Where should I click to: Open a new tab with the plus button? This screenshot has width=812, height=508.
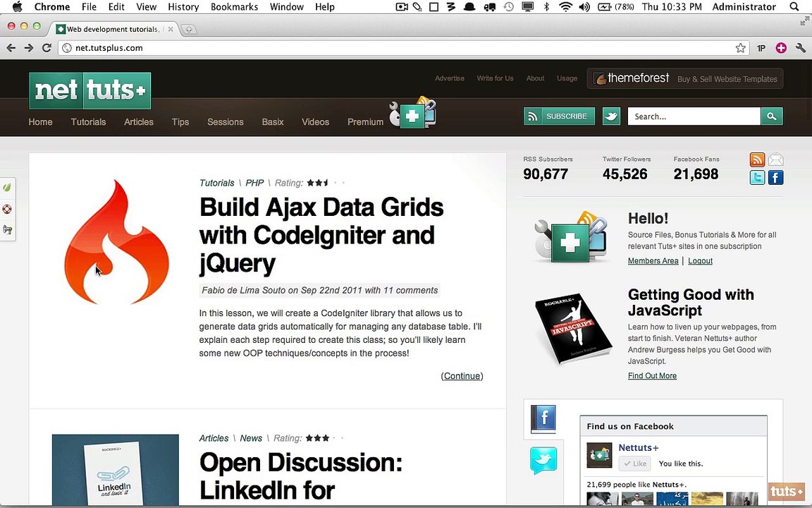(x=189, y=29)
